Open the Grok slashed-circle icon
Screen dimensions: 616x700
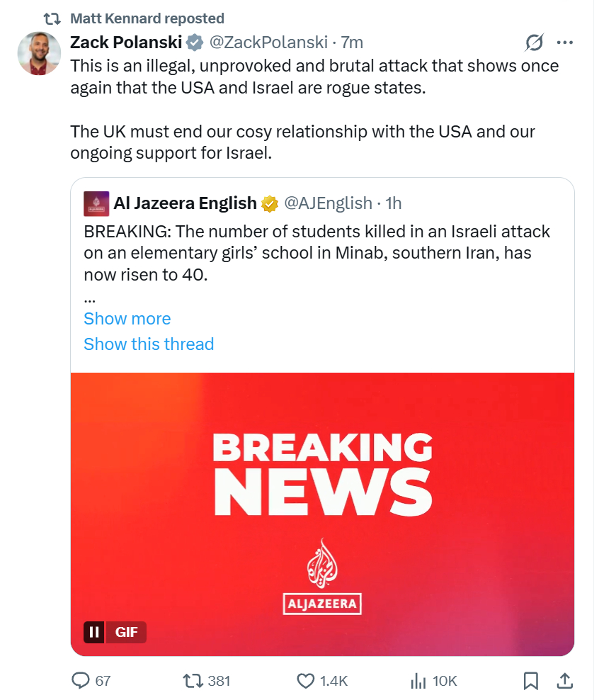click(534, 43)
